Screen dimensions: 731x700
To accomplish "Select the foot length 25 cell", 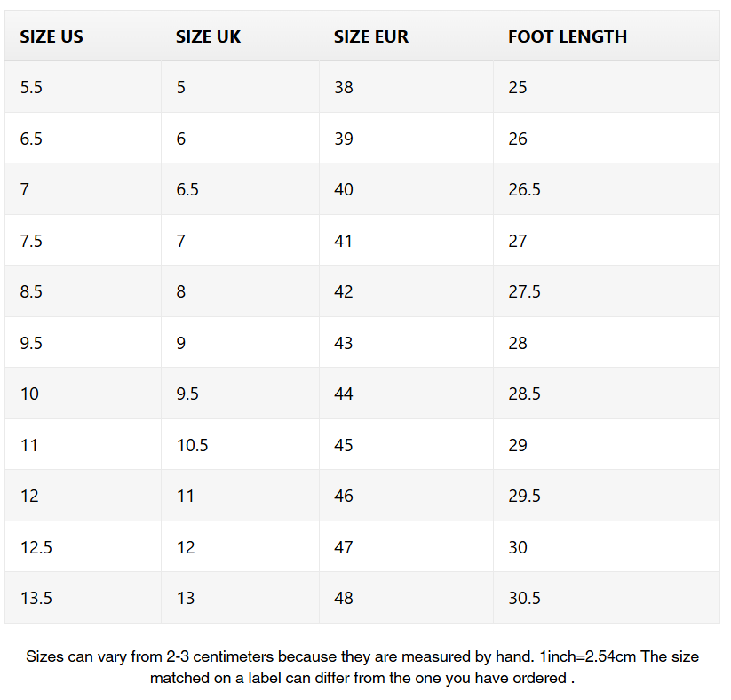I will (607, 87).
